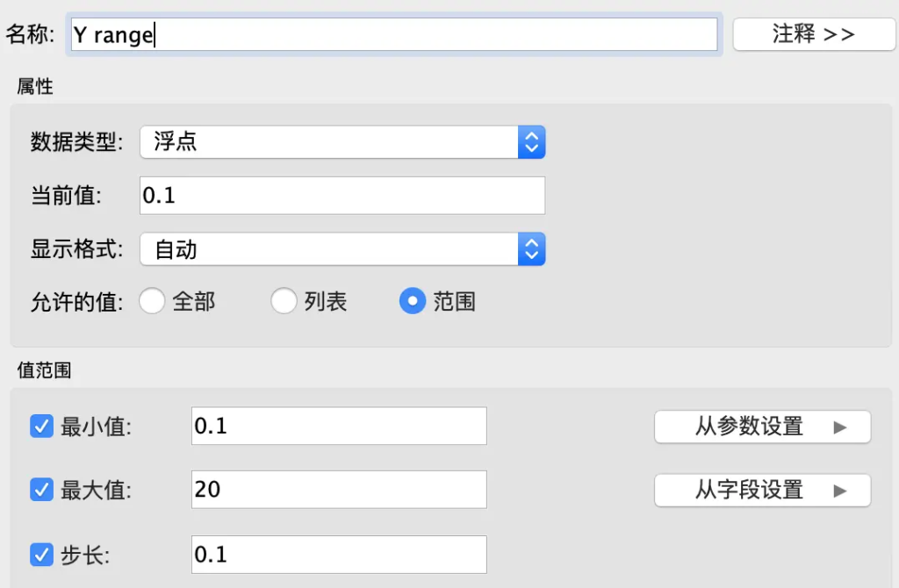This screenshot has height=588, width=899.
Task: Click the 最小值 value field showing 0.1
Action: [338, 427]
